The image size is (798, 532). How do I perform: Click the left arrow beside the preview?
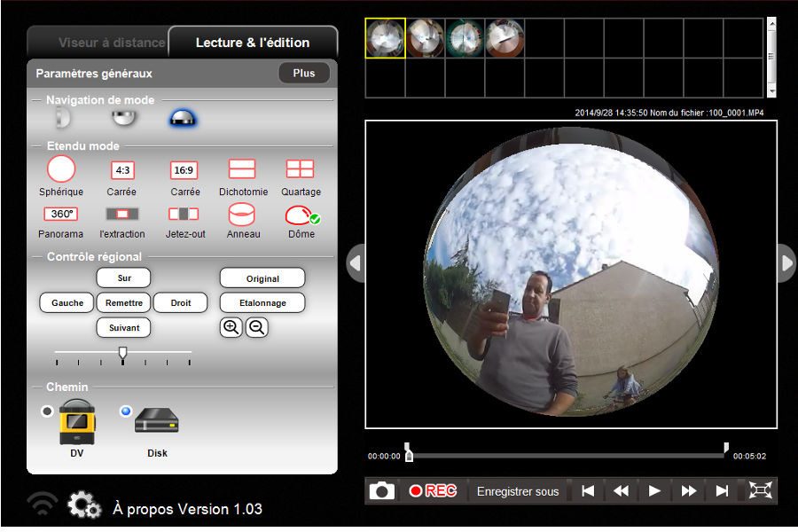356,263
